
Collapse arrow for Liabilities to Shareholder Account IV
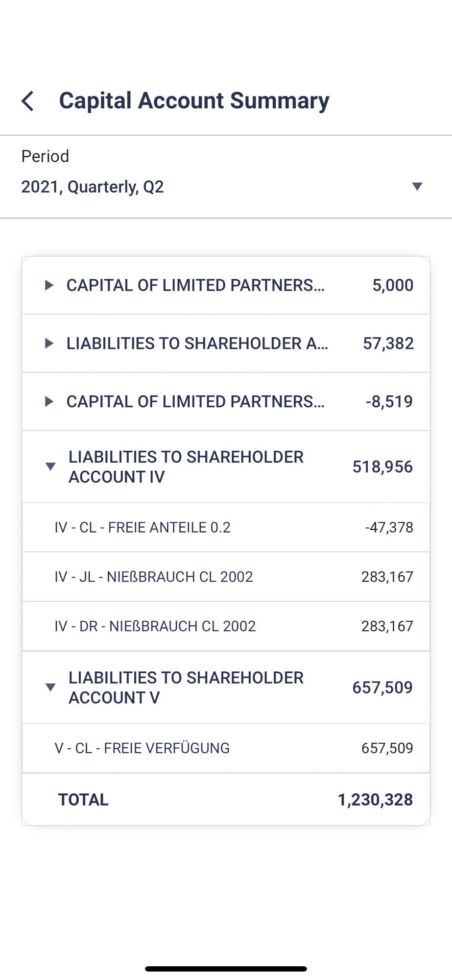(x=50, y=466)
